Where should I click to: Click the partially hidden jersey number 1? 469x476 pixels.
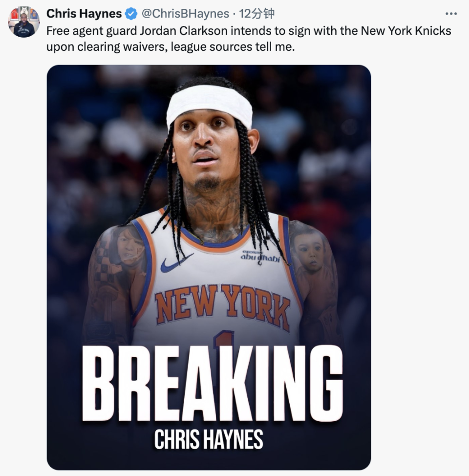224,339
